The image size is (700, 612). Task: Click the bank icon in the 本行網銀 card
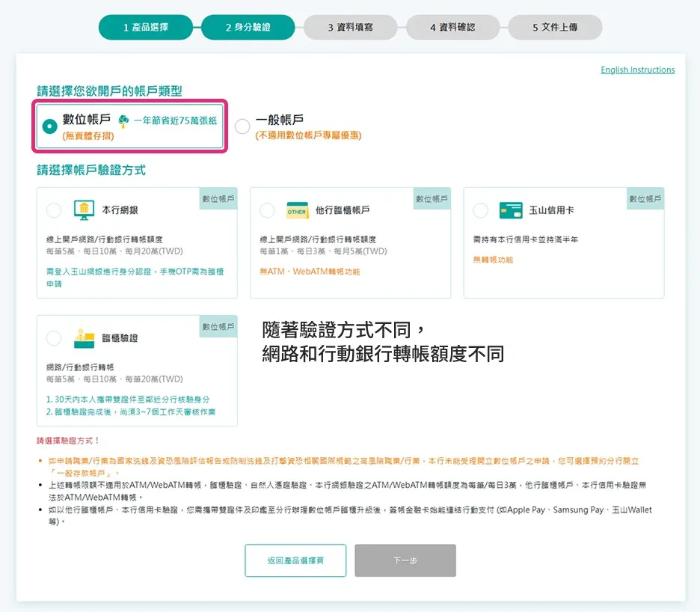85,210
